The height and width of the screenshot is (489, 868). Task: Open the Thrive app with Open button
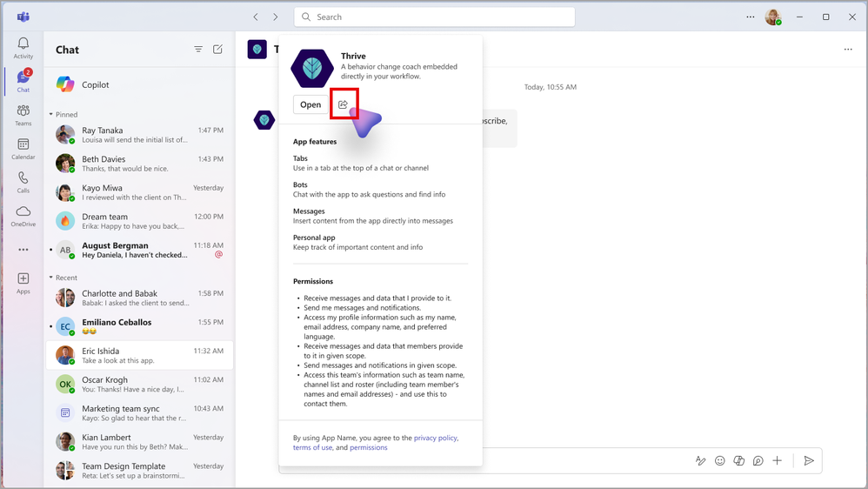pos(310,104)
